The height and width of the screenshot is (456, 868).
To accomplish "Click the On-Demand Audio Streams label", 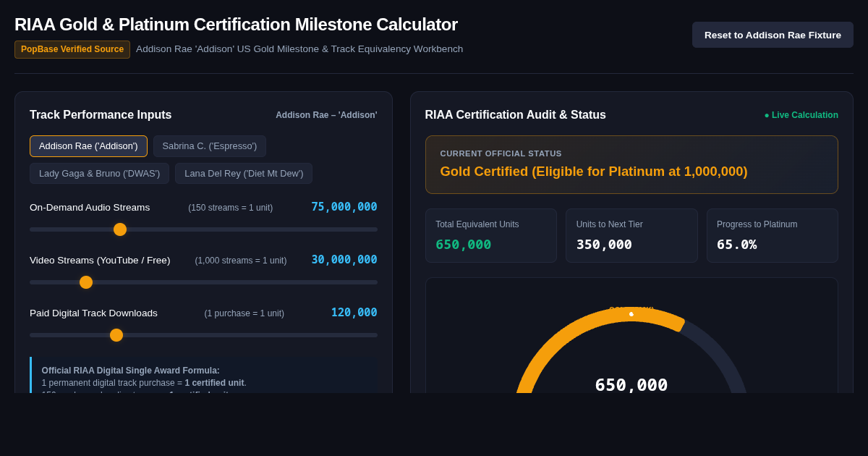I will point(90,208).
